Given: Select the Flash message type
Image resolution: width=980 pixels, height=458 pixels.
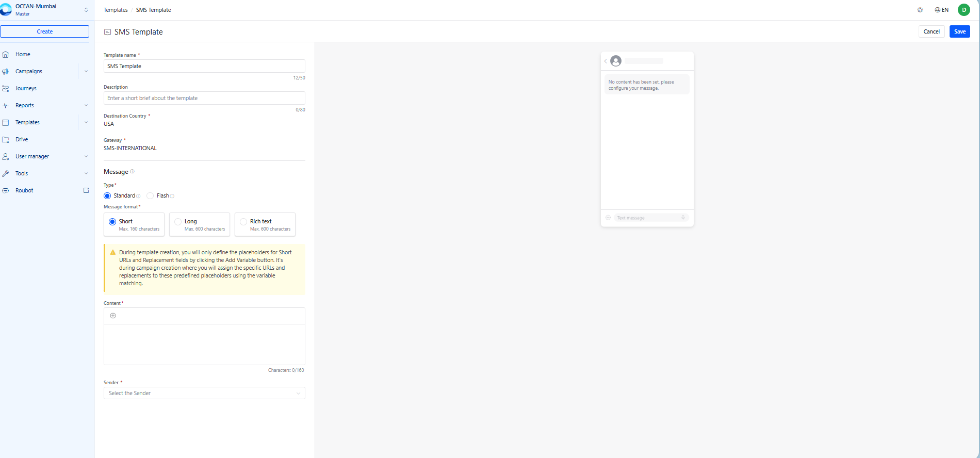Looking at the screenshot, I should click(x=150, y=196).
